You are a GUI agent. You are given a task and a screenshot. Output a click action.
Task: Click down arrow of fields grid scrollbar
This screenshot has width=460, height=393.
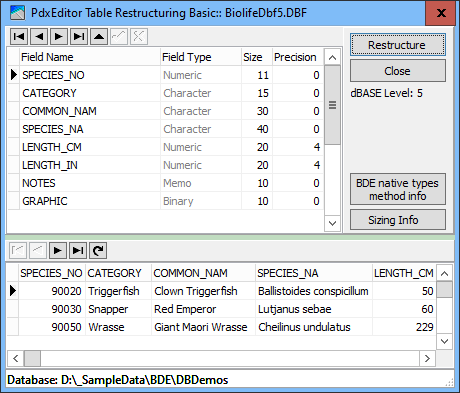332,223
